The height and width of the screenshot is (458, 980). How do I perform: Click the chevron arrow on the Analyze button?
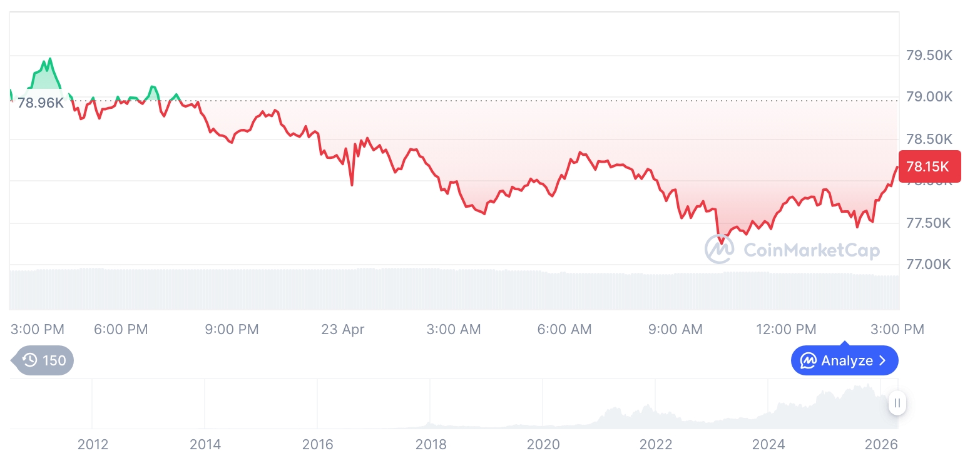[x=883, y=360]
